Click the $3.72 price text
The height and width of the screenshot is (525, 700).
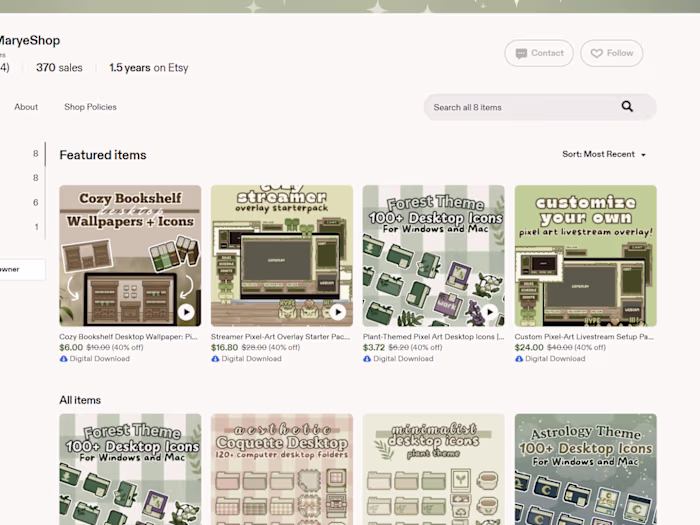click(x=374, y=347)
